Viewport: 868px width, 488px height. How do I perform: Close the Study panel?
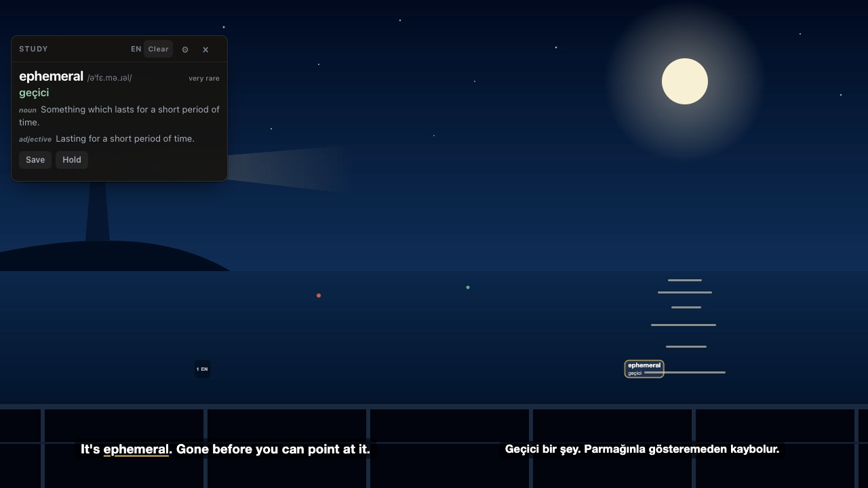[x=205, y=49]
